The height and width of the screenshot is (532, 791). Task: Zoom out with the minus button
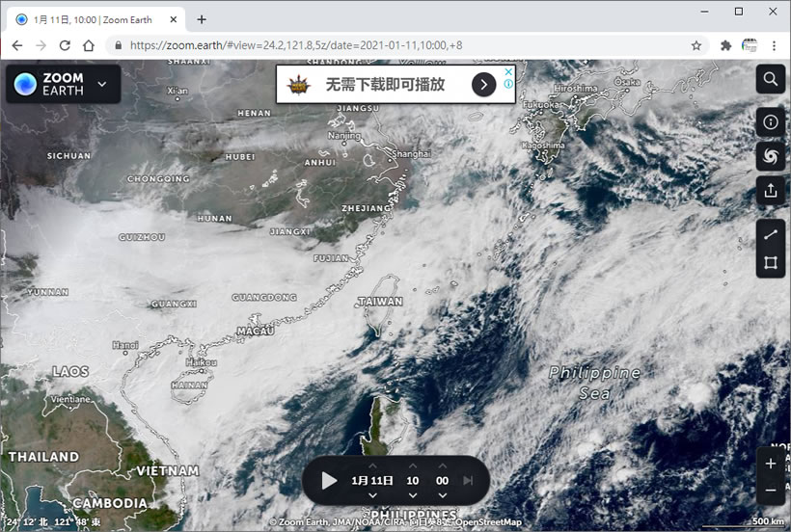(771, 491)
